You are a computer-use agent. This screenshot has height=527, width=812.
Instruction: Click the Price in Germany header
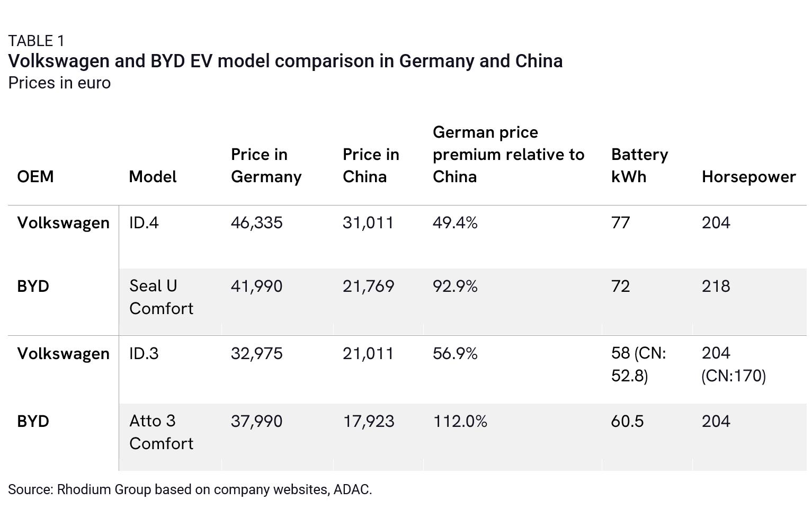(x=266, y=165)
